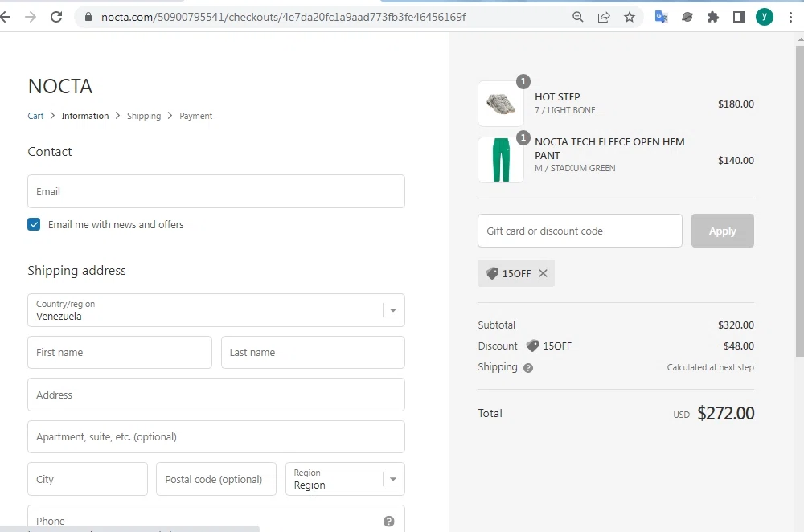
Task: Open the zoom magnifier icon in address bar
Action: tap(578, 17)
